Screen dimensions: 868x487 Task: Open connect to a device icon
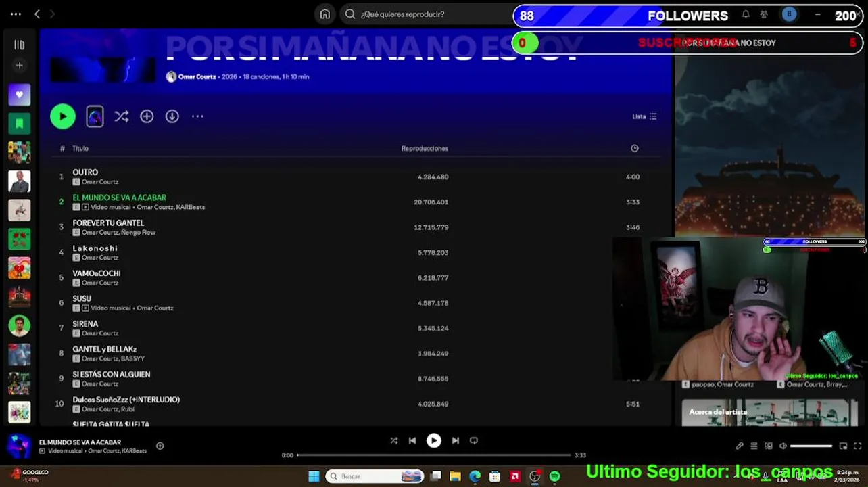[x=769, y=446]
